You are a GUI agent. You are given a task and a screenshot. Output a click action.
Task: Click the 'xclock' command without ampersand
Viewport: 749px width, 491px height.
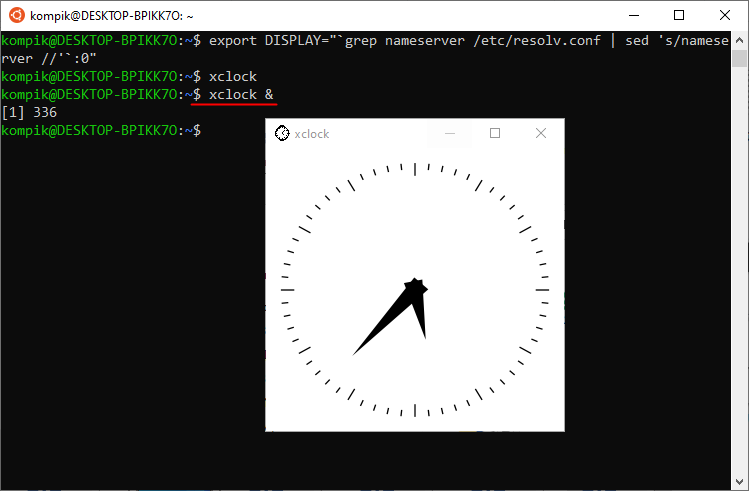coord(233,76)
